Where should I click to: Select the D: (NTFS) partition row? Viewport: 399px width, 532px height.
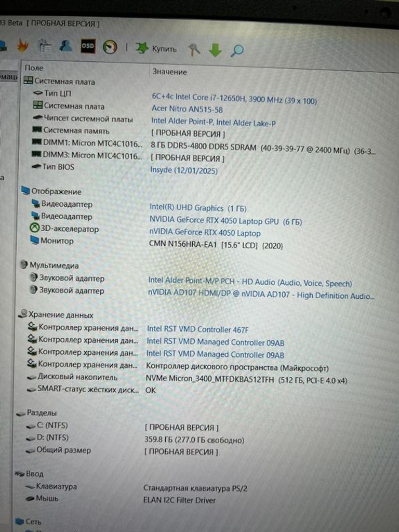click(x=47, y=437)
